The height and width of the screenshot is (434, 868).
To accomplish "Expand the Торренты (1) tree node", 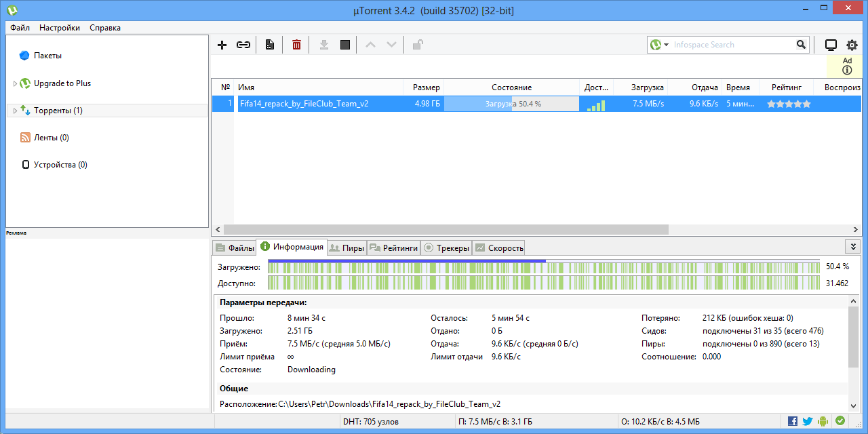I will pyautogui.click(x=15, y=111).
